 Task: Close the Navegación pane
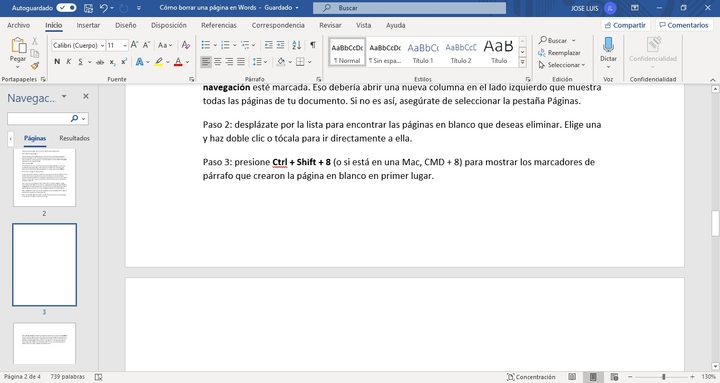pyautogui.click(x=85, y=96)
